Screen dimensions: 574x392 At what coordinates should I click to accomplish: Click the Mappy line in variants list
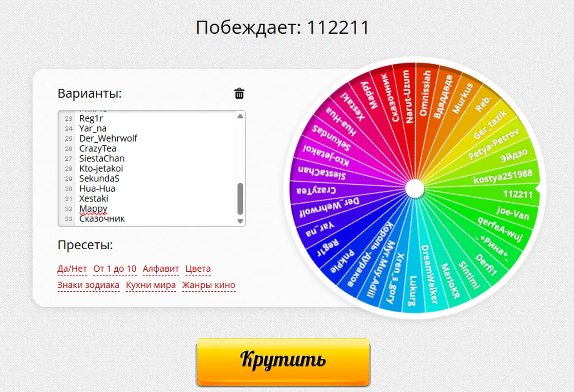[93, 209]
